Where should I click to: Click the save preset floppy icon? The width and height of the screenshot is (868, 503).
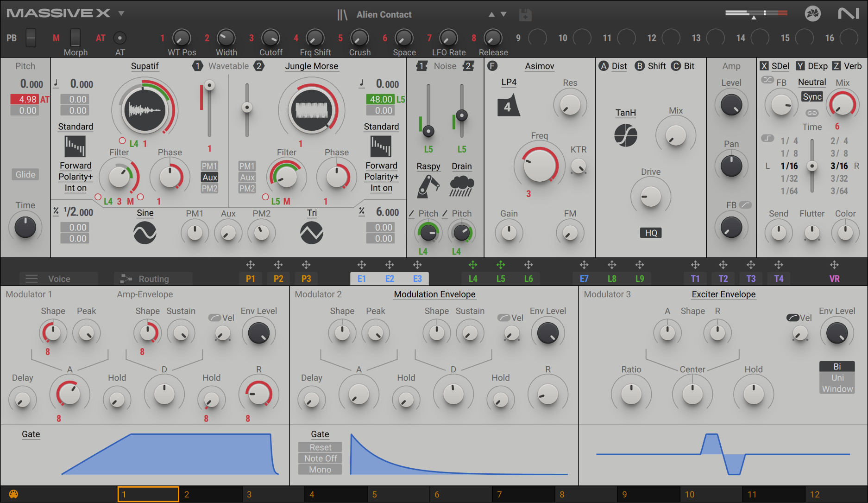525,15
